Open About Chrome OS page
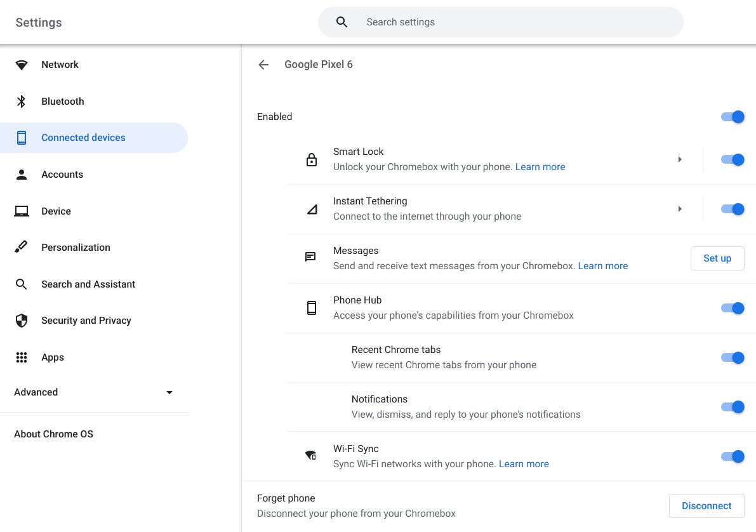 (x=53, y=434)
